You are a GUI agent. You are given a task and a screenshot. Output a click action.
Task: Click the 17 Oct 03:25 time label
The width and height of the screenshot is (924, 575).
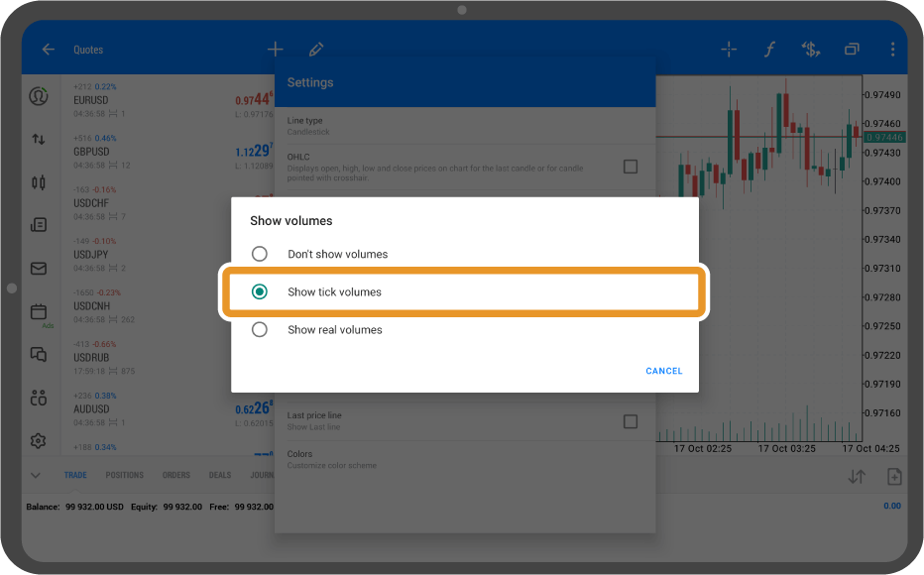[x=787, y=449]
